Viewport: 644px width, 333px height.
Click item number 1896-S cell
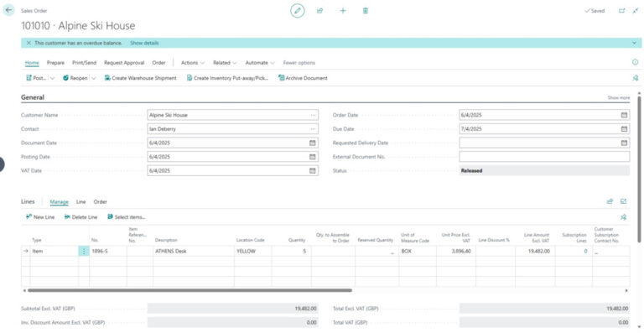pyautogui.click(x=108, y=252)
